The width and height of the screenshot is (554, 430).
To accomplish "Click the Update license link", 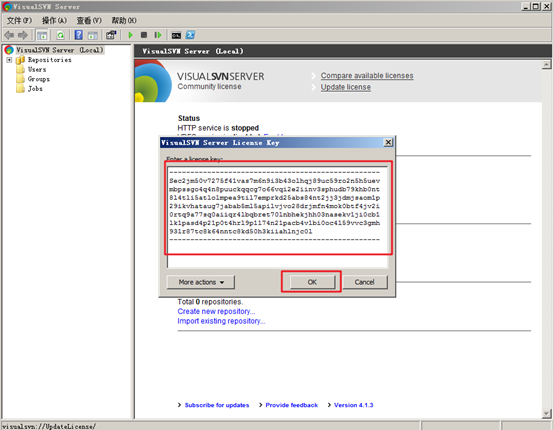I will coord(346,87).
